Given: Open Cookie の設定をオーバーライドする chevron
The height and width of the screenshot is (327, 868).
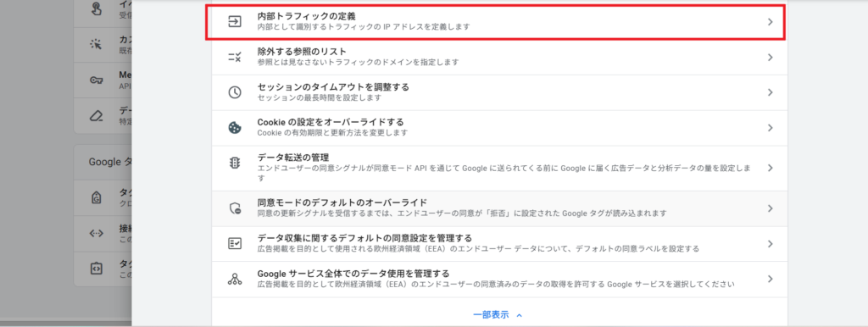Looking at the screenshot, I should click(x=770, y=128).
